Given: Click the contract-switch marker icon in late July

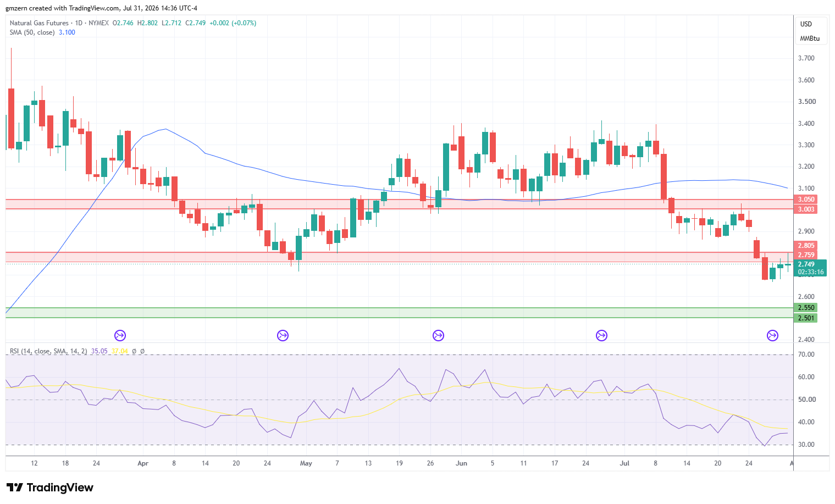Looking at the screenshot, I should 772,335.
